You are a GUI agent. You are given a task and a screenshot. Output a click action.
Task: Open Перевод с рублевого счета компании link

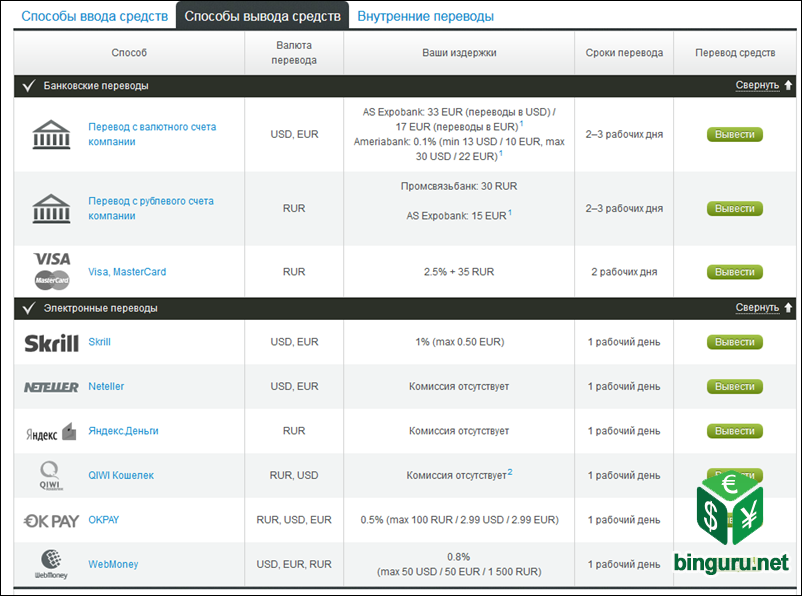pos(151,208)
